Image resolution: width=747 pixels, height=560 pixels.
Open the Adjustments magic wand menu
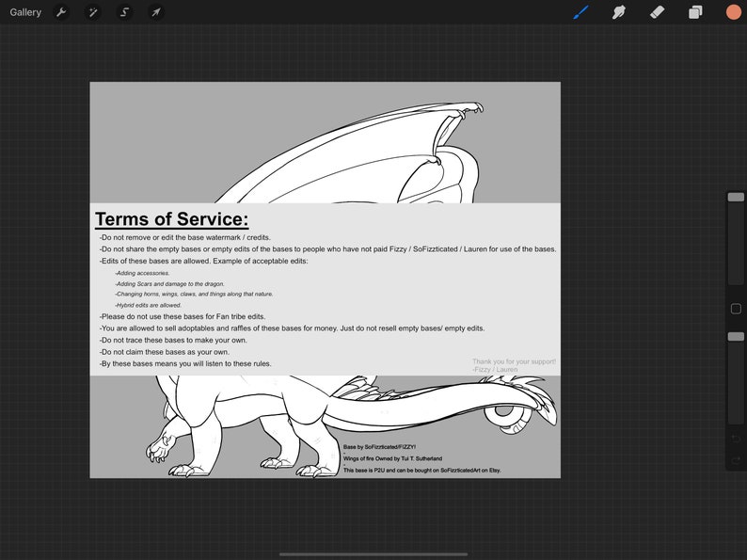[93, 12]
